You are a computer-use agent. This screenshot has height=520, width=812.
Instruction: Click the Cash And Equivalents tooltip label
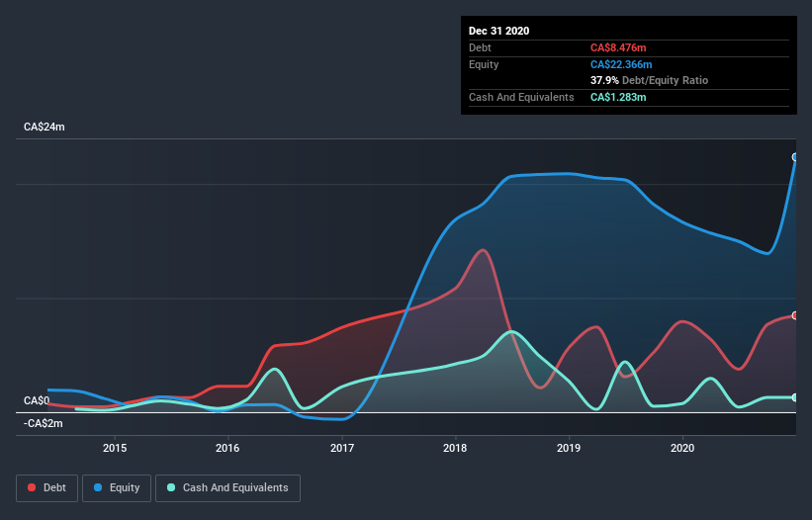click(x=521, y=97)
